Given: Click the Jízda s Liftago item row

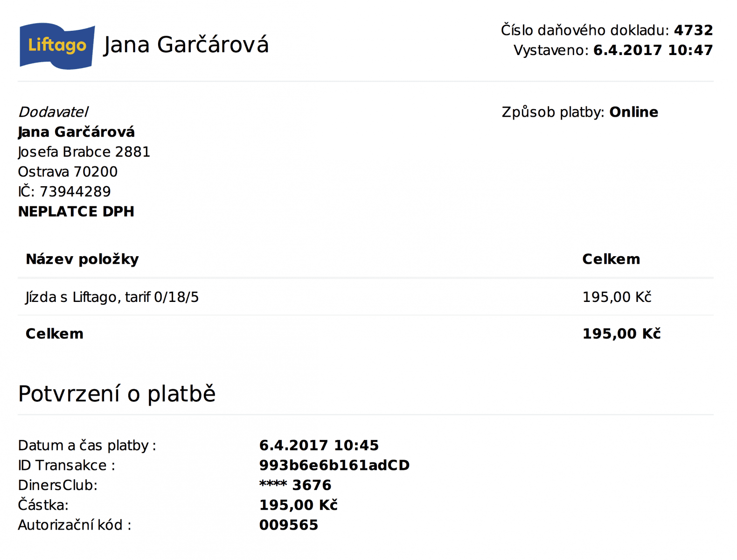Looking at the screenshot, I should (366, 297).
